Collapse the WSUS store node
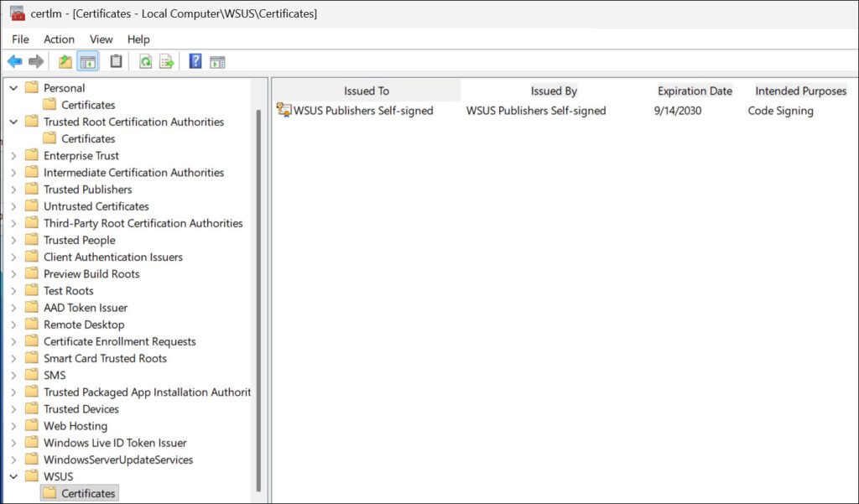Screen dimensions: 859x504 13,476
